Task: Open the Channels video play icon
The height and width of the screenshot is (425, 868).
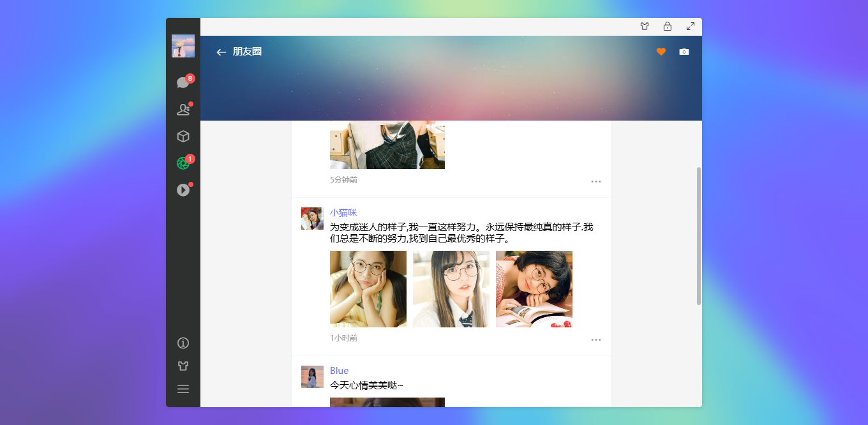Action: pyautogui.click(x=183, y=190)
